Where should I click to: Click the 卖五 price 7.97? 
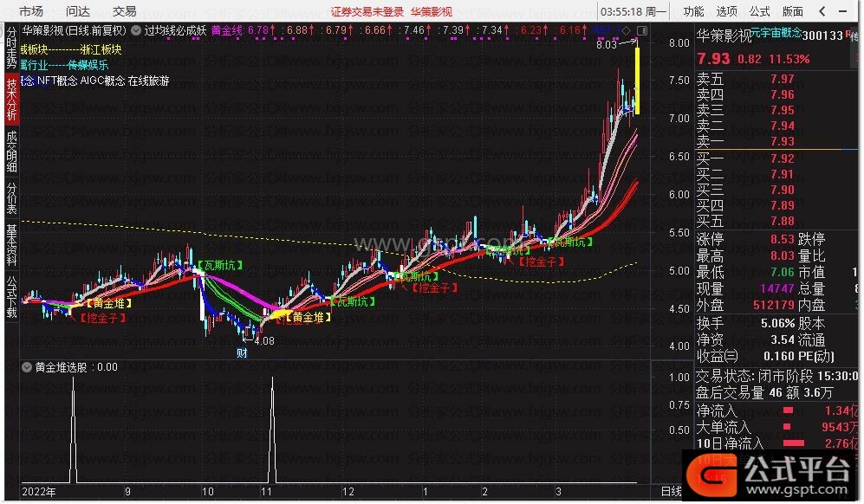783,80
